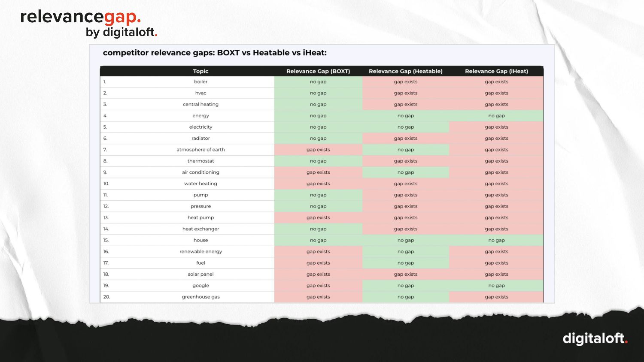The image size is (644, 362).
Task: Click iHeat 'no gap' cell for house
Action: [x=496, y=240]
